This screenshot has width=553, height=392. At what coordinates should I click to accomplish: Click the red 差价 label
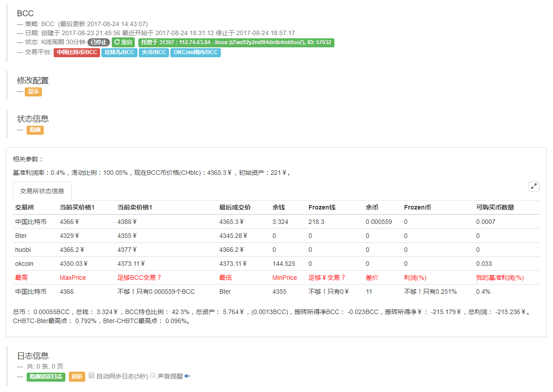click(372, 278)
